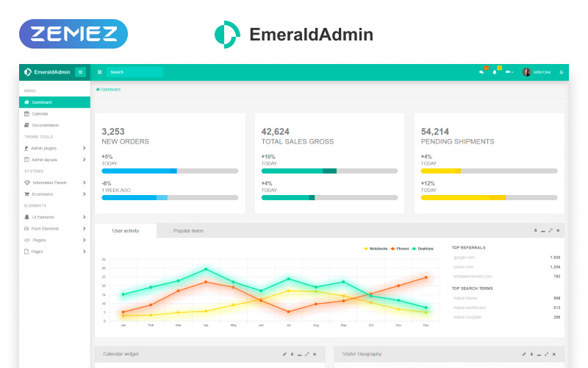Toggle Phones series in chart legend
This screenshot has height=368, width=588.
(x=400, y=249)
